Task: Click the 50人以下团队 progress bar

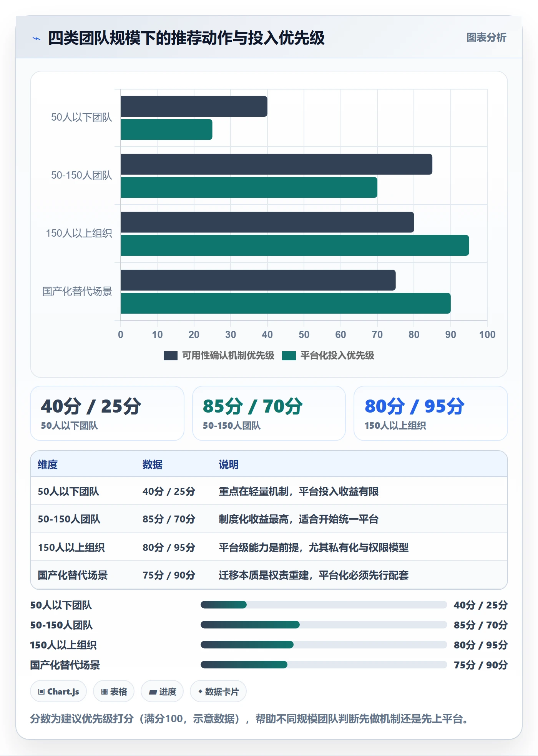Action: coord(324,605)
